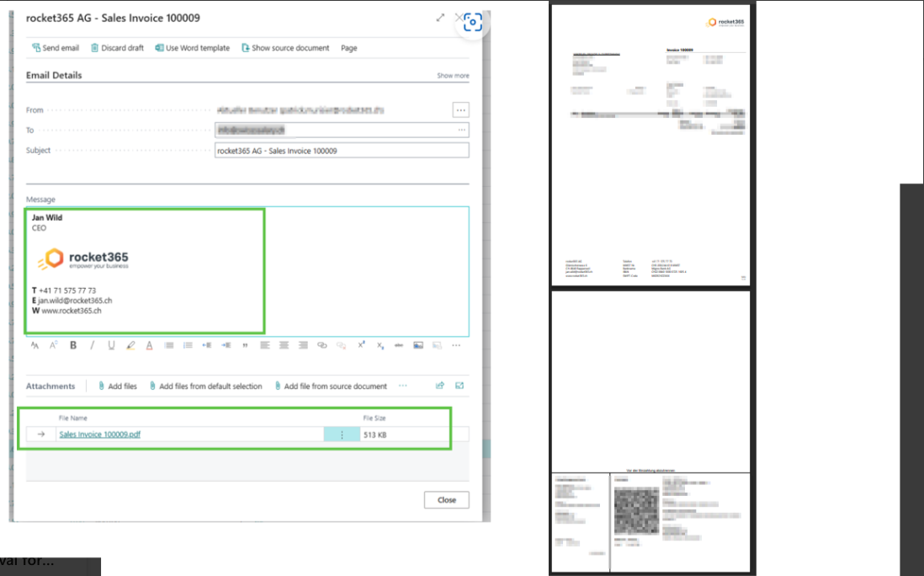Click the Close button
Image resolution: width=924 pixels, height=576 pixels.
447,500
